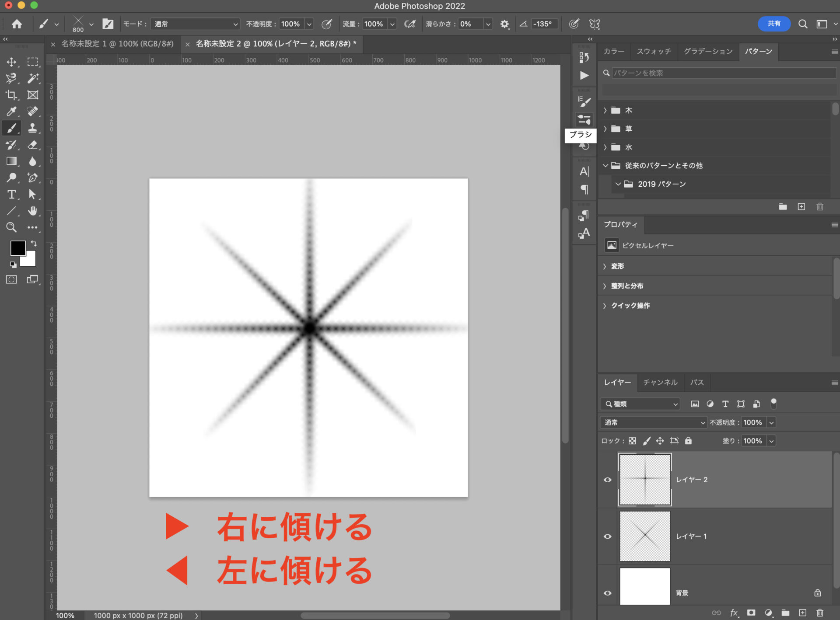Hide the 背景 layer

[608, 593]
